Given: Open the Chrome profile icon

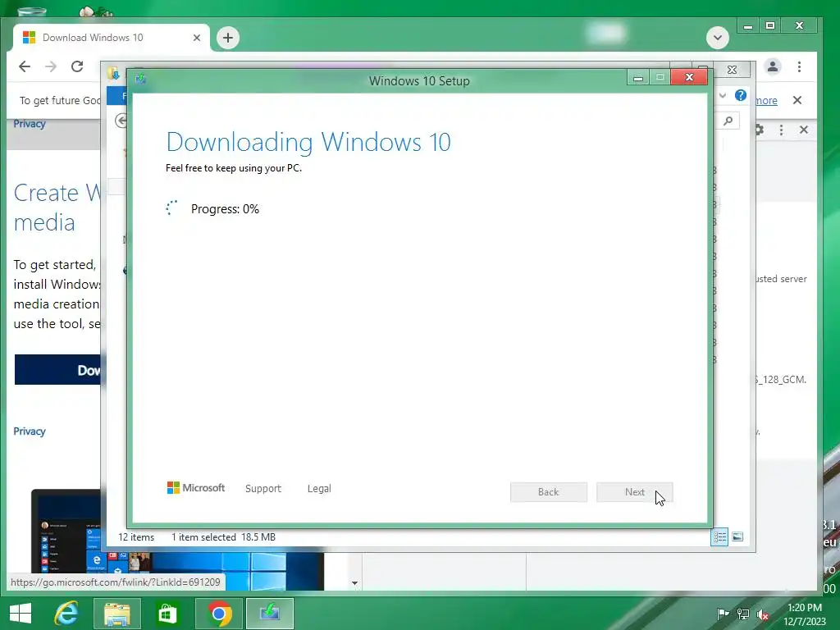Looking at the screenshot, I should 773,66.
